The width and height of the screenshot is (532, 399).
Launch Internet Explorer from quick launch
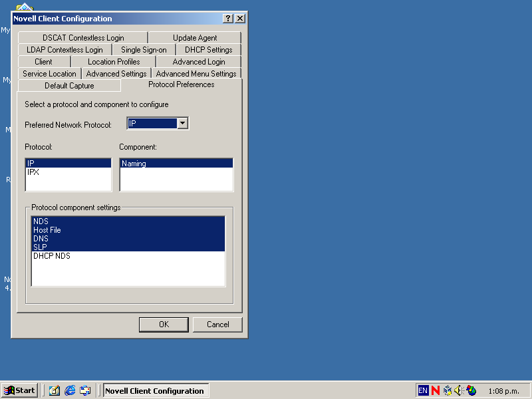(x=70, y=390)
